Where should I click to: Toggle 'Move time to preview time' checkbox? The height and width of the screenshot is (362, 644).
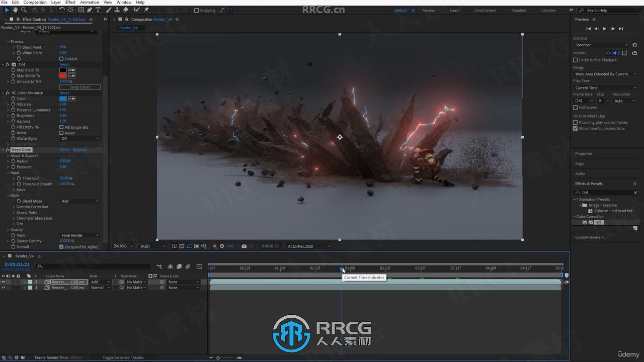click(x=575, y=128)
